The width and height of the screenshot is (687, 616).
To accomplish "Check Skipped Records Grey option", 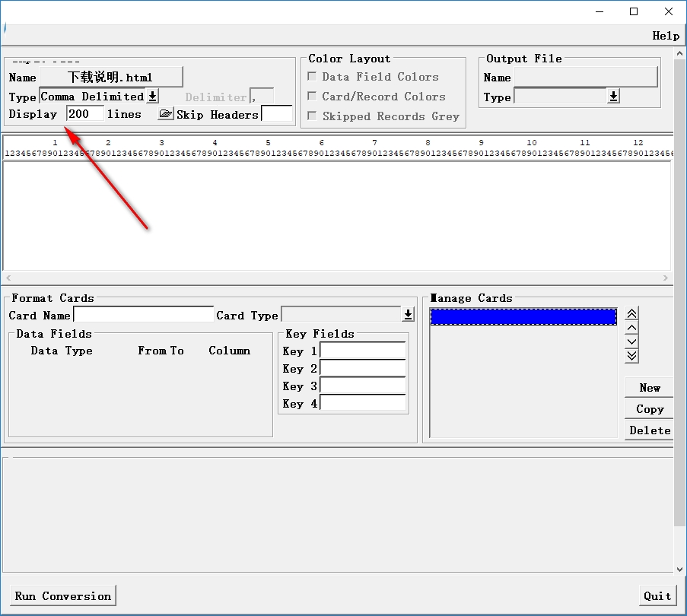I will [312, 116].
